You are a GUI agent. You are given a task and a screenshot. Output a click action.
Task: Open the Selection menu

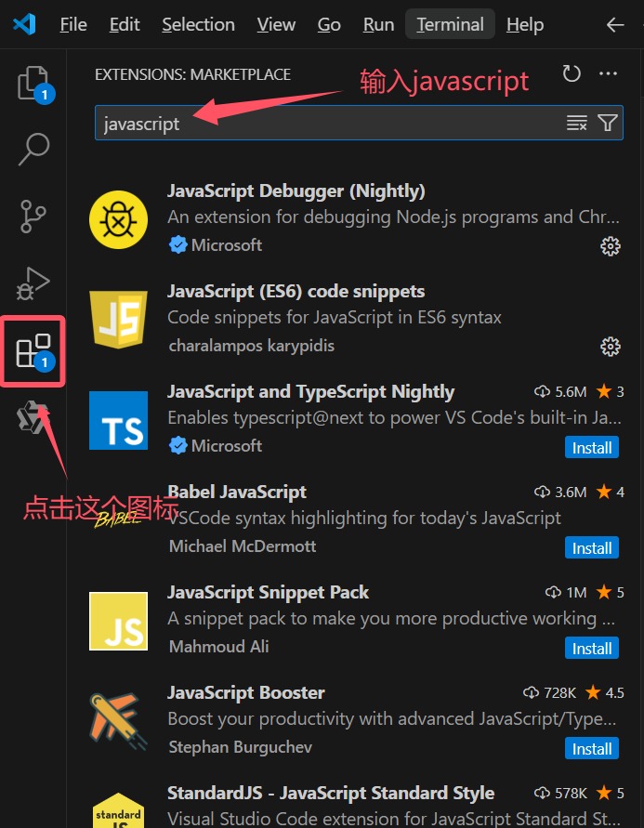pos(199,25)
